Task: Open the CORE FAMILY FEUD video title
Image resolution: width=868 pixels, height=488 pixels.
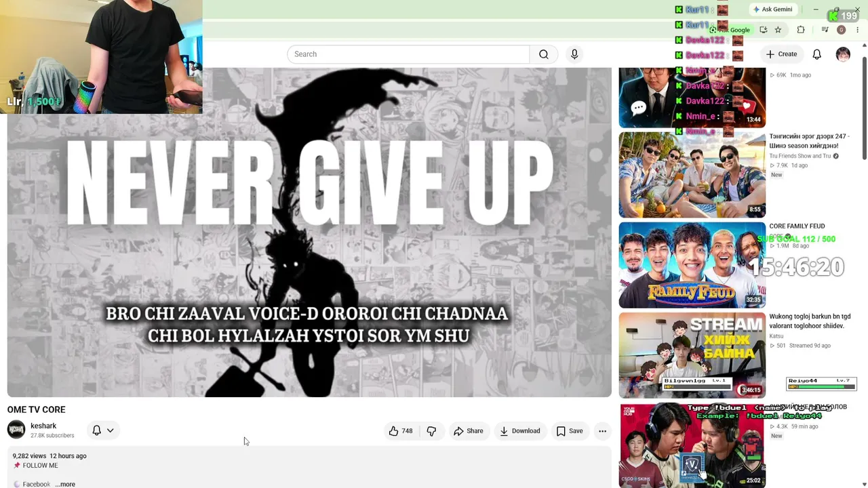Action: 797,226
